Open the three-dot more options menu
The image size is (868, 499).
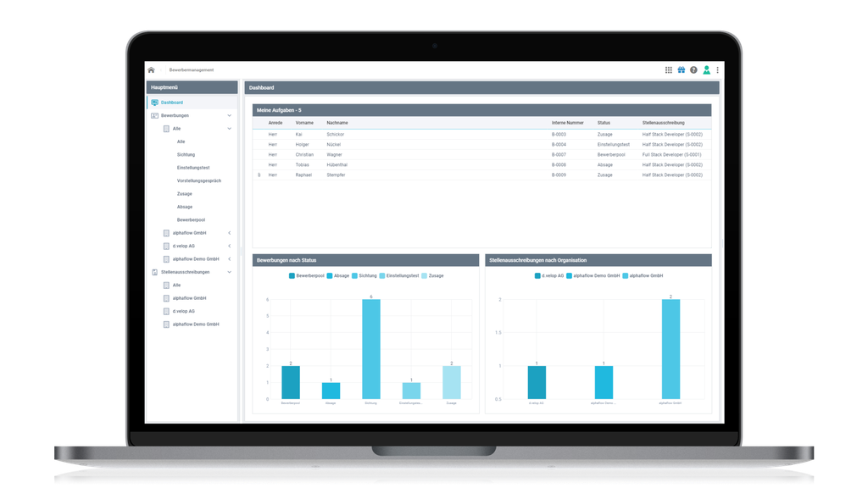[x=717, y=70]
